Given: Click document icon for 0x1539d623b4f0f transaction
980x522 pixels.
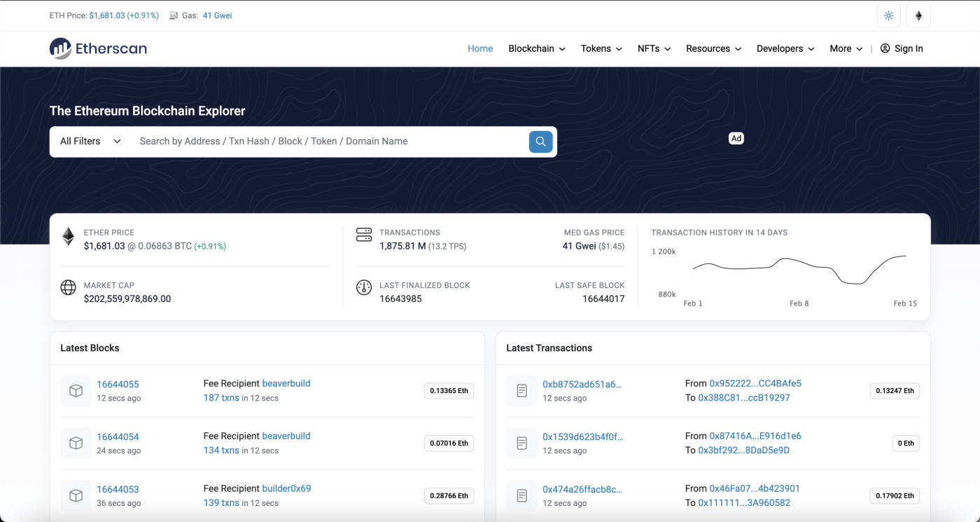Looking at the screenshot, I should tap(521, 444).
